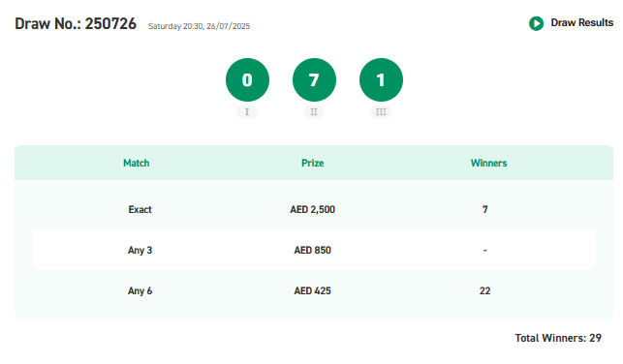Select the Exact match row label

pyautogui.click(x=140, y=209)
